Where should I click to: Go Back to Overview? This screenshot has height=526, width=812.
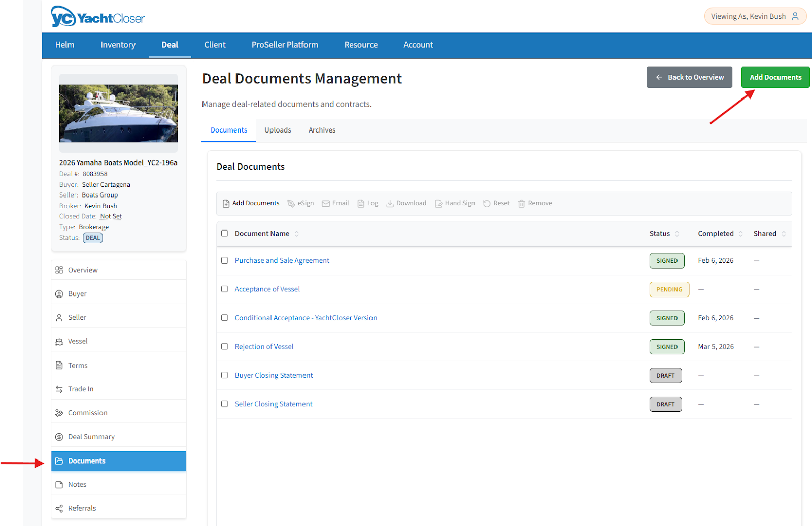point(689,77)
